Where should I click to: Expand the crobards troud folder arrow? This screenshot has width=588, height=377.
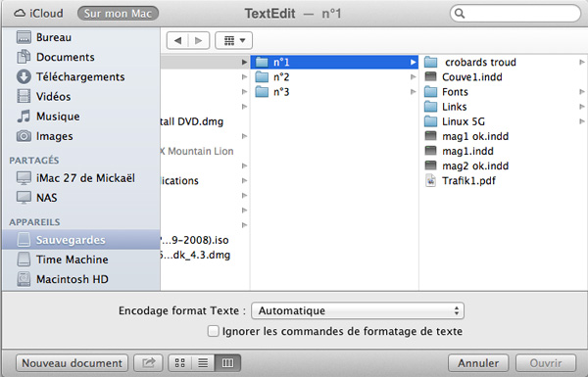pyautogui.click(x=581, y=63)
